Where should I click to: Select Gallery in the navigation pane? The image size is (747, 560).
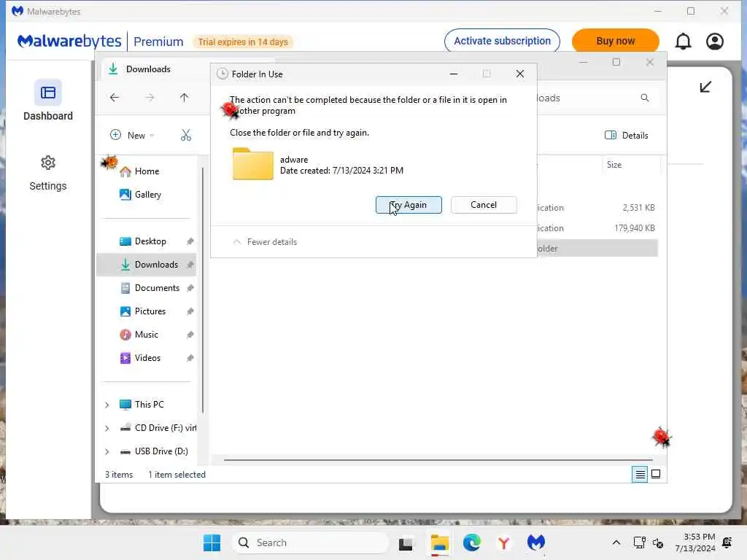pos(147,195)
